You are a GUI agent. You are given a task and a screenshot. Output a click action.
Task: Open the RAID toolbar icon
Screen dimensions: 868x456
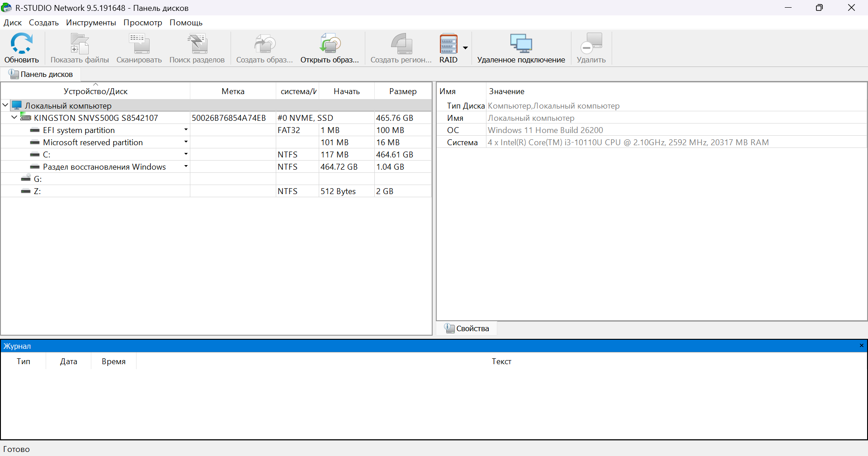448,44
